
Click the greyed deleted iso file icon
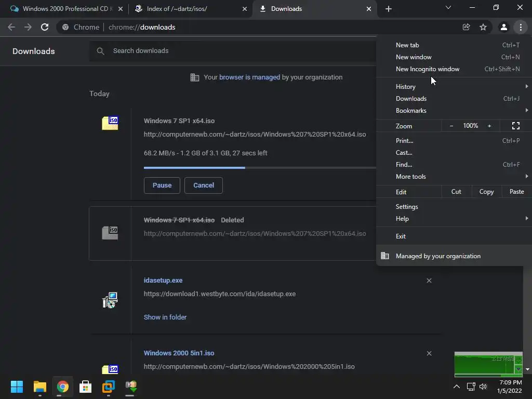pos(110,233)
